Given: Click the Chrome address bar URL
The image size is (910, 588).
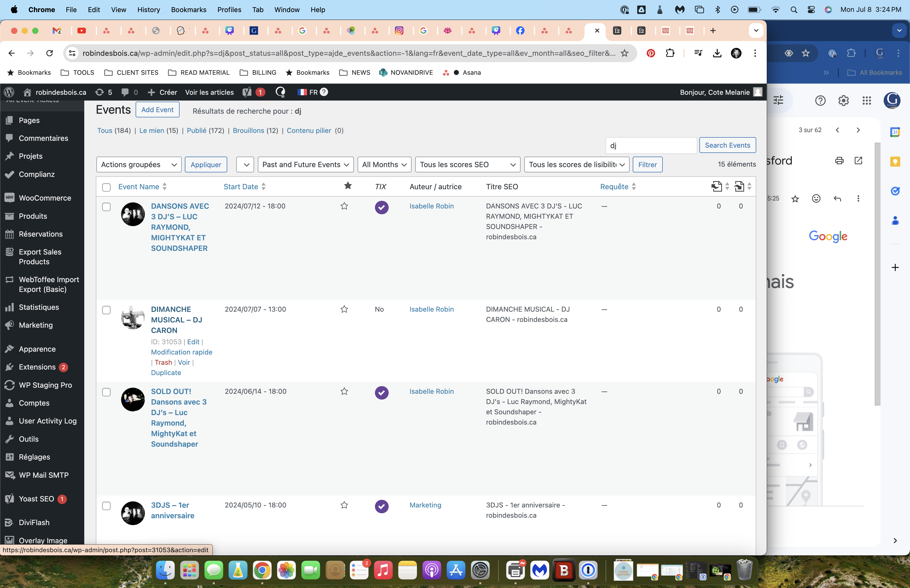Looking at the screenshot, I should pyautogui.click(x=349, y=53).
